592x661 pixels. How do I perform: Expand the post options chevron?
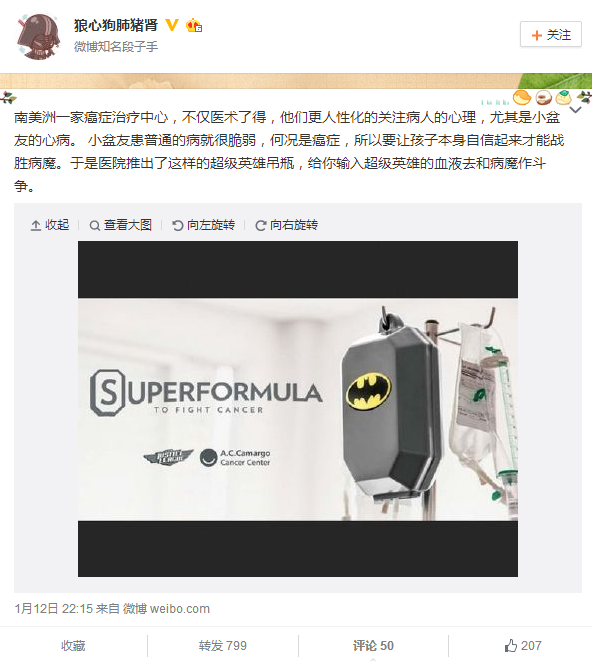click(576, 110)
